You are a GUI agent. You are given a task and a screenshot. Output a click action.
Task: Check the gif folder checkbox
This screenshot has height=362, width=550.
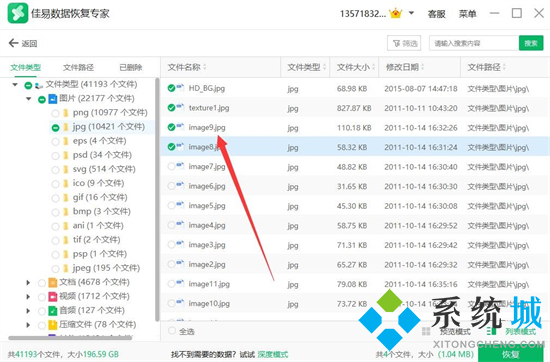coord(55,198)
